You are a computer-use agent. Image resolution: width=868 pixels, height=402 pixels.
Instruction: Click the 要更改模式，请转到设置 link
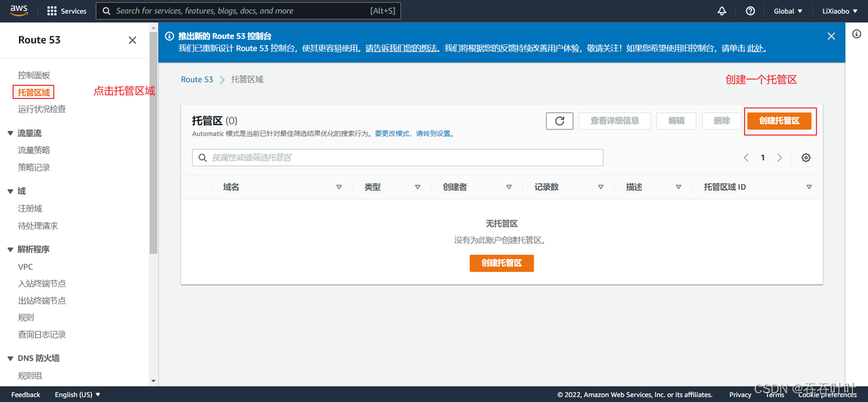414,134
